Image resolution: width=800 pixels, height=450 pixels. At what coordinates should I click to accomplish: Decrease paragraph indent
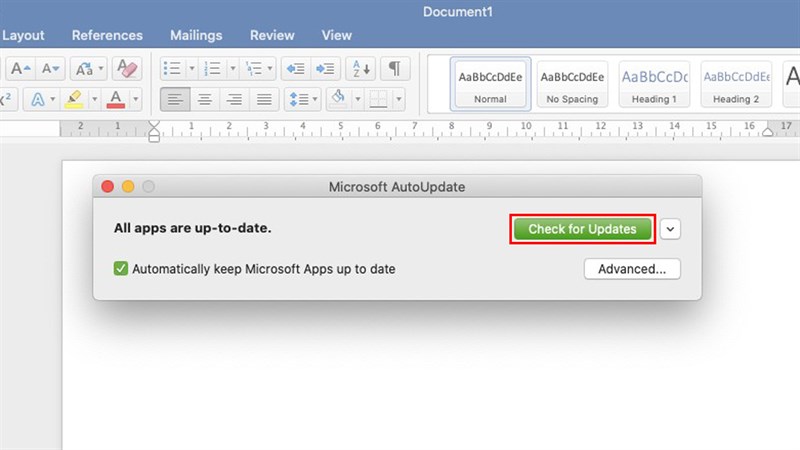295,68
